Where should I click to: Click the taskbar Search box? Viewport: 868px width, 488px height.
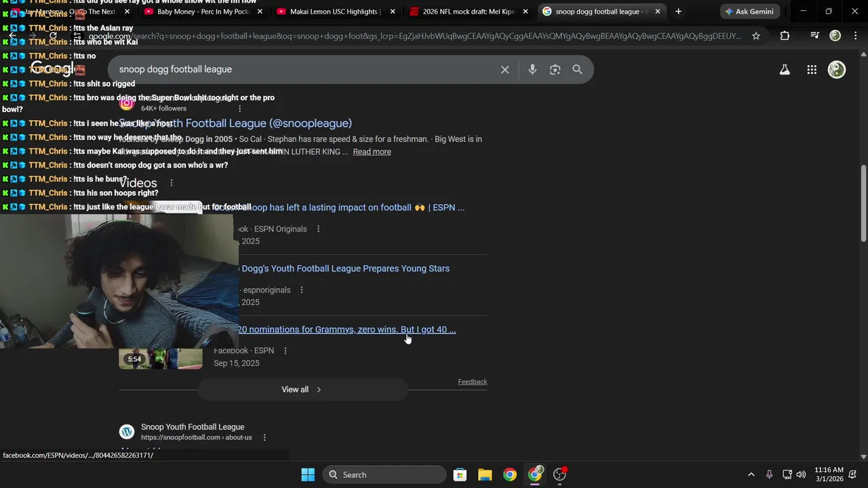pos(384,474)
